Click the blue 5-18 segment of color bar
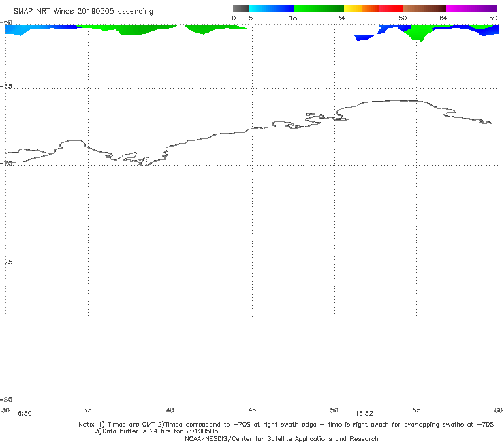The width and height of the screenshot is (504, 443). tap(272, 8)
